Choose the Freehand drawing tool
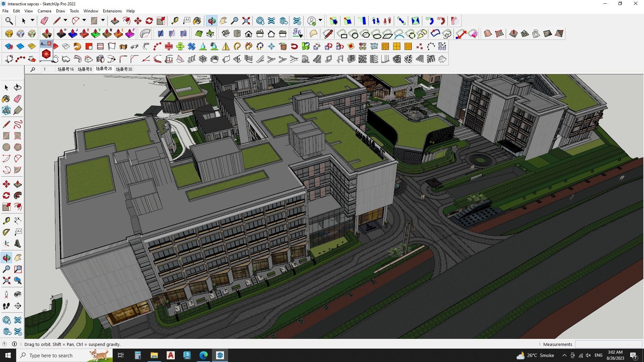Screen dimensions: 644x362 click(18, 124)
